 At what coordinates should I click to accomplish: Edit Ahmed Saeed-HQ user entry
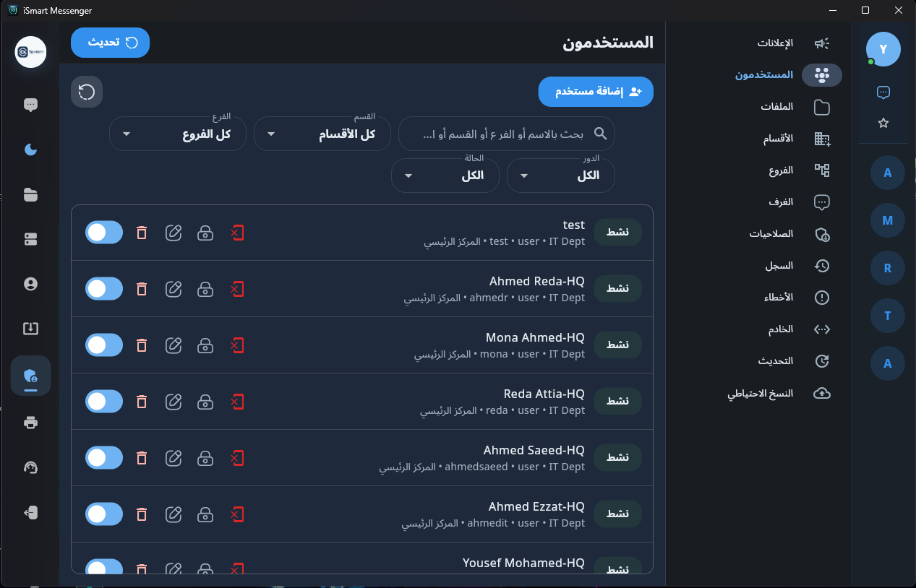click(x=174, y=458)
